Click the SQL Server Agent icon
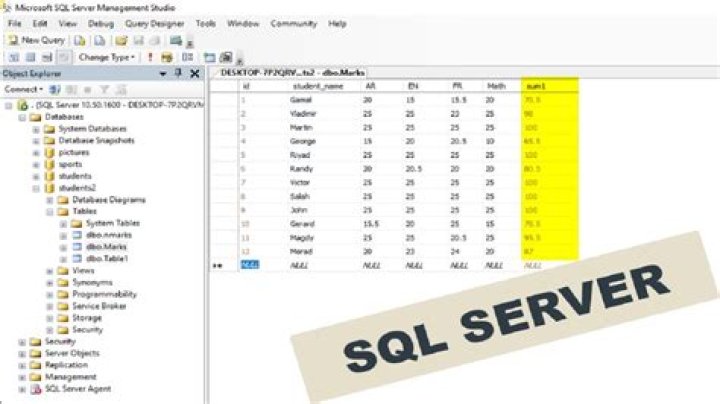This screenshot has height=404, width=720. point(35,389)
